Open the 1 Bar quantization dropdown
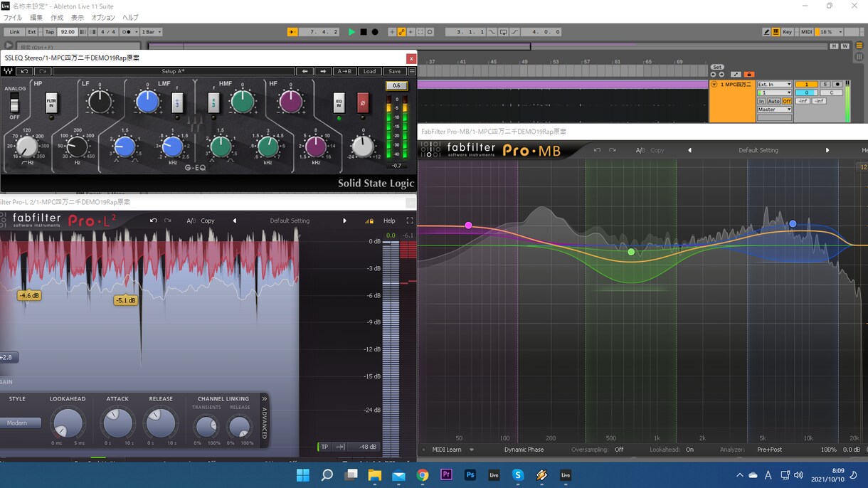Screen dimensions: 868x488 151,32
